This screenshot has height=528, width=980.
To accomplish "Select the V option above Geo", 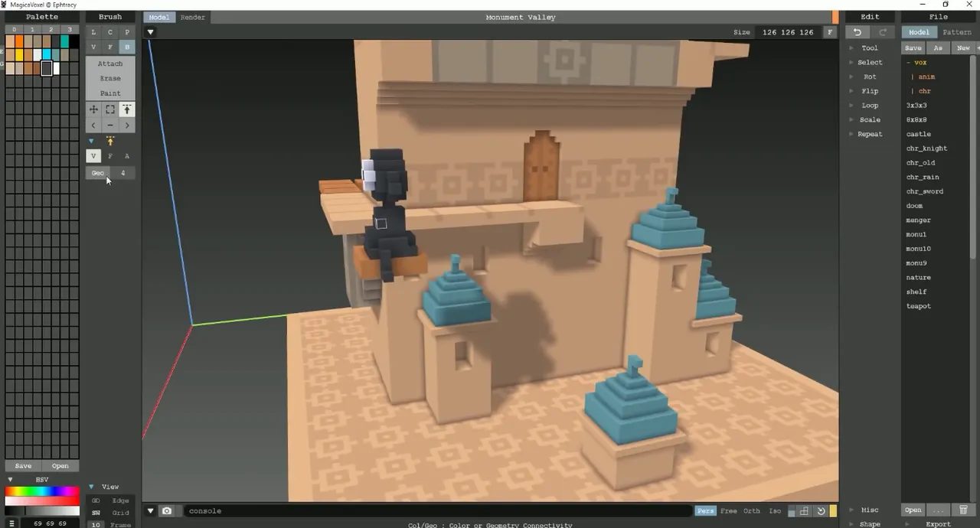I will (93, 156).
